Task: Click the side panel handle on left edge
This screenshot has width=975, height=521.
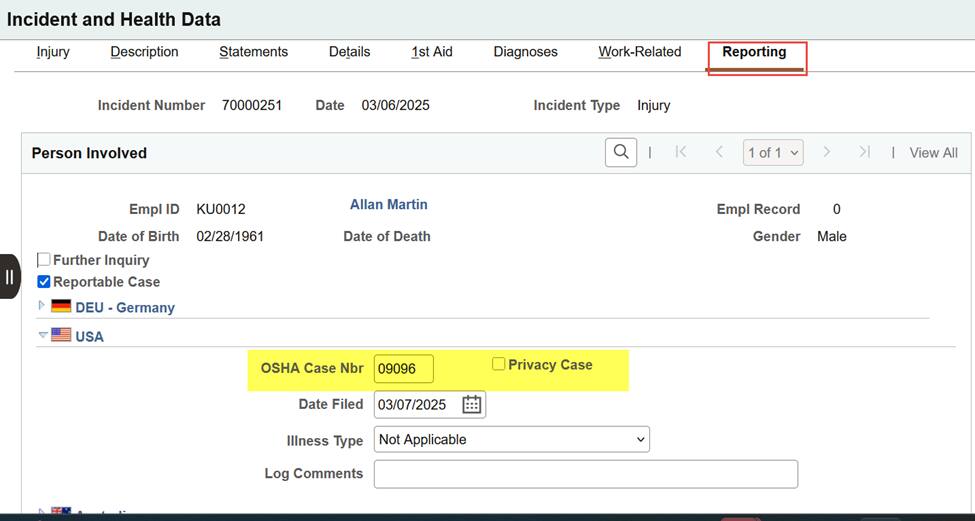Action: [10, 276]
